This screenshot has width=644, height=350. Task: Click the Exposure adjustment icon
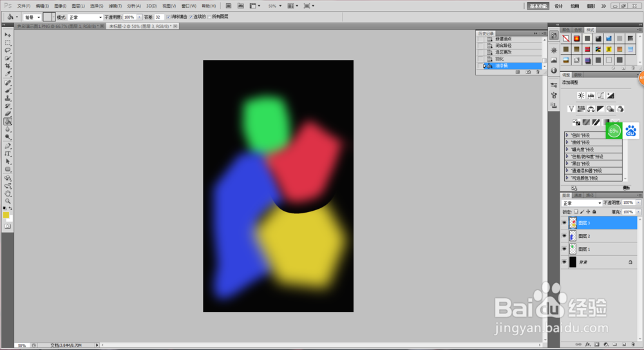pos(611,95)
